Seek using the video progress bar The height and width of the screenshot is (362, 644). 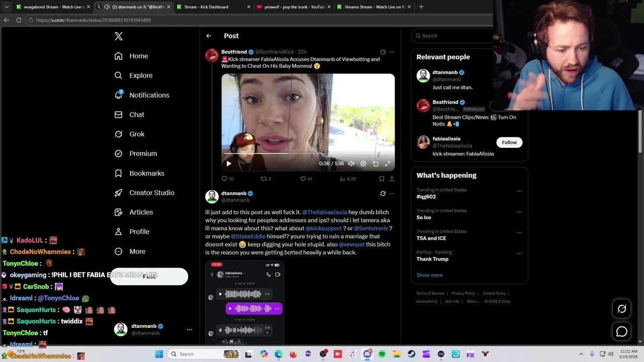pyautogui.click(x=308, y=153)
